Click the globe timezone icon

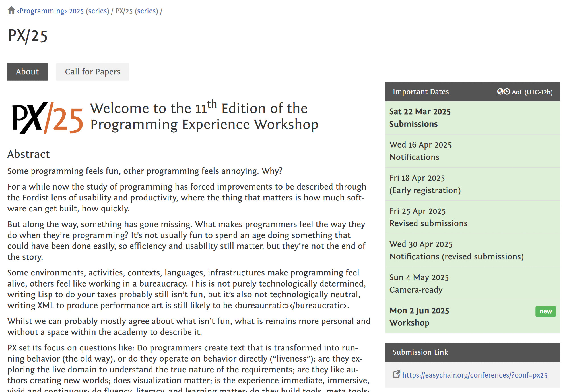coord(500,92)
